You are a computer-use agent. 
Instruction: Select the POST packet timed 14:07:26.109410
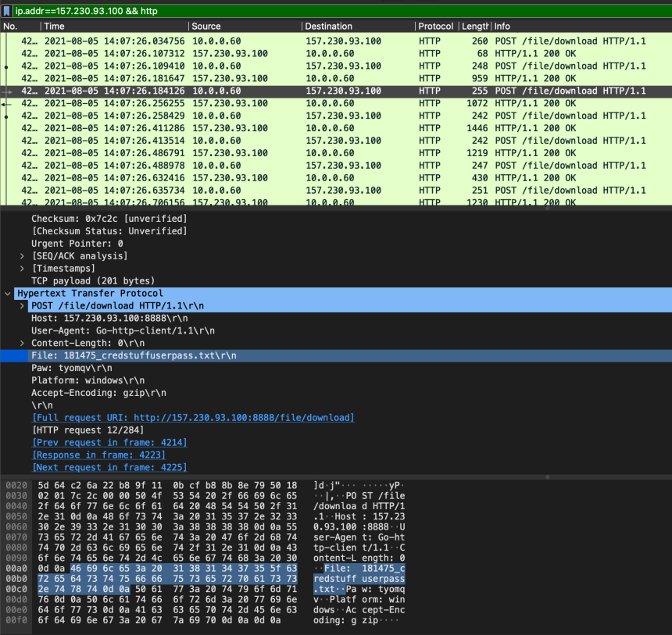coord(336,66)
